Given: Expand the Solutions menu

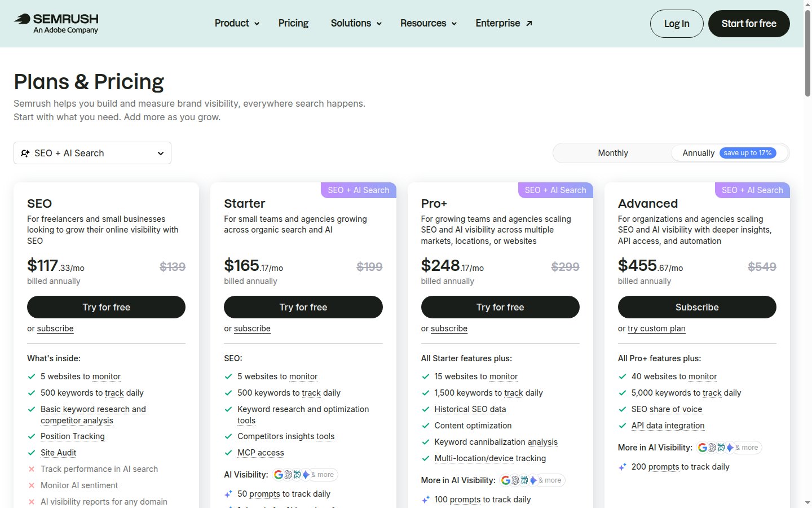Looking at the screenshot, I should click(356, 23).
